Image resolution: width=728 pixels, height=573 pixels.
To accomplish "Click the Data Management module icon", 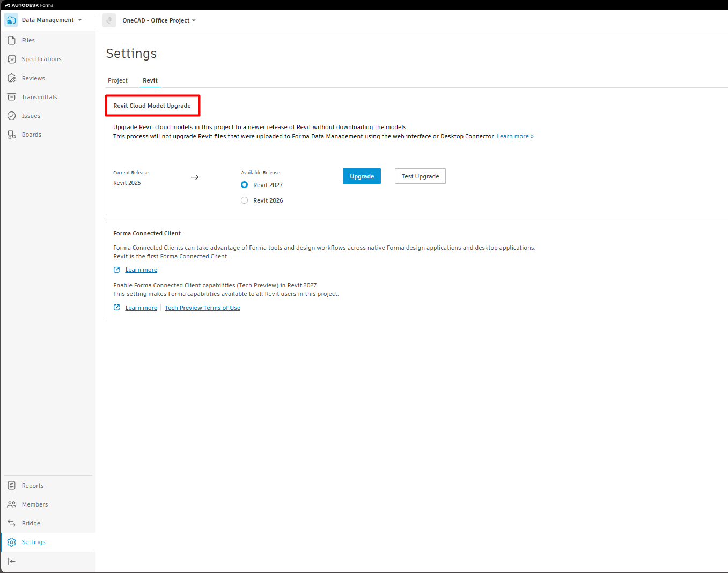I will point(11,20).
